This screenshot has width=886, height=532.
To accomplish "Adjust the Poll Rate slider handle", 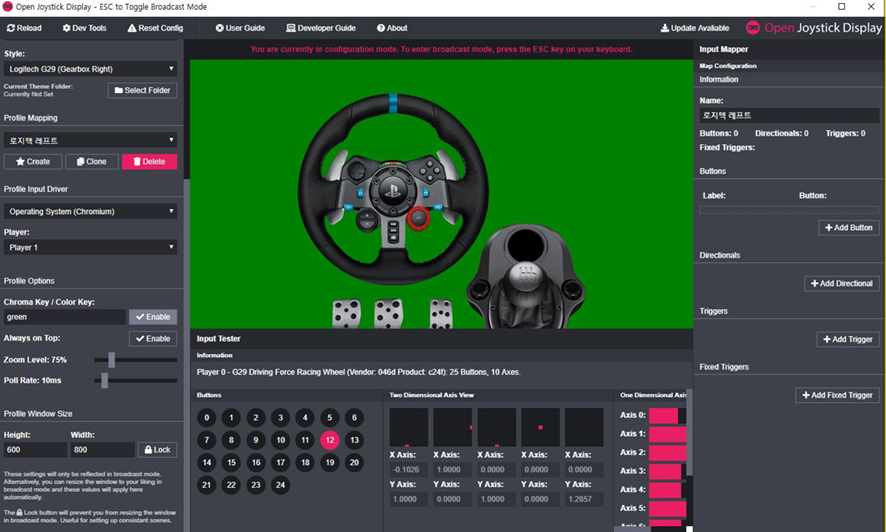I will (104, 380).
